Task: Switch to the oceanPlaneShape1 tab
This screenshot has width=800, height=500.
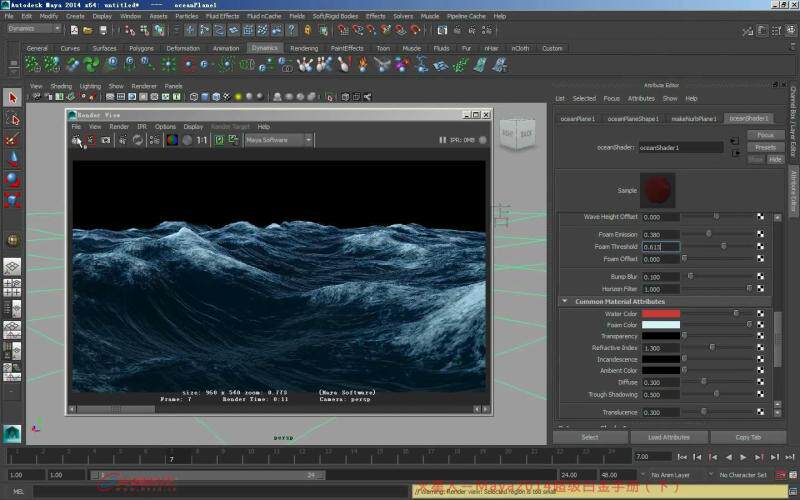Action: click(x=633, y=119)
